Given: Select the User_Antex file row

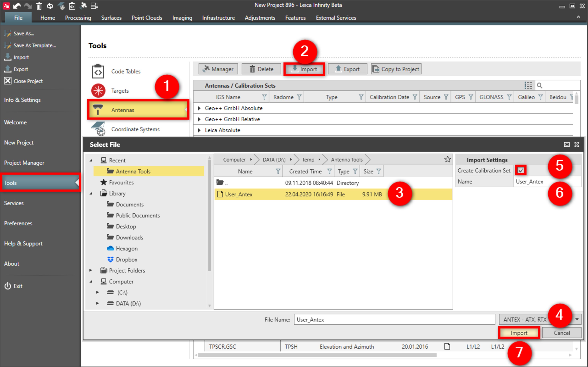Looking at the screenshot, I should click(x=333, y=194).
